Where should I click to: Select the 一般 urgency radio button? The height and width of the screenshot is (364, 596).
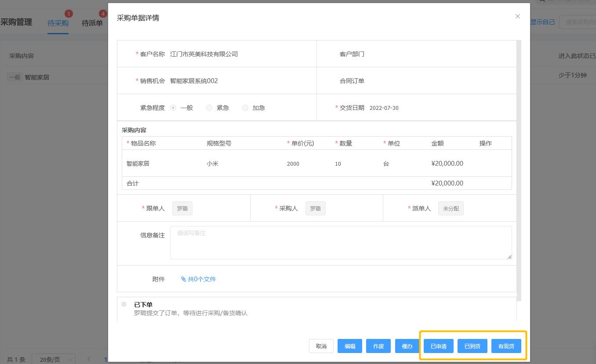point(173,108)
